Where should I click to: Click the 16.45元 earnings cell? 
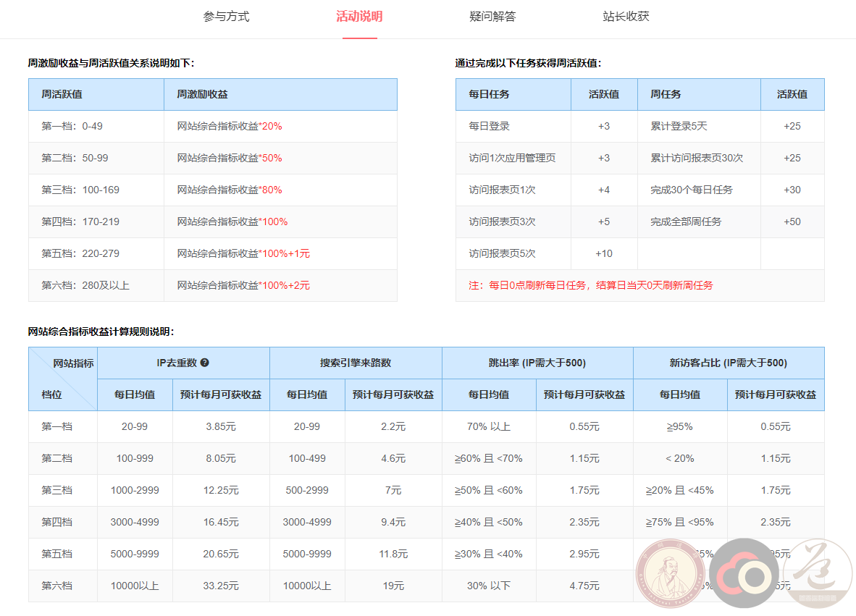click(221, 522)
